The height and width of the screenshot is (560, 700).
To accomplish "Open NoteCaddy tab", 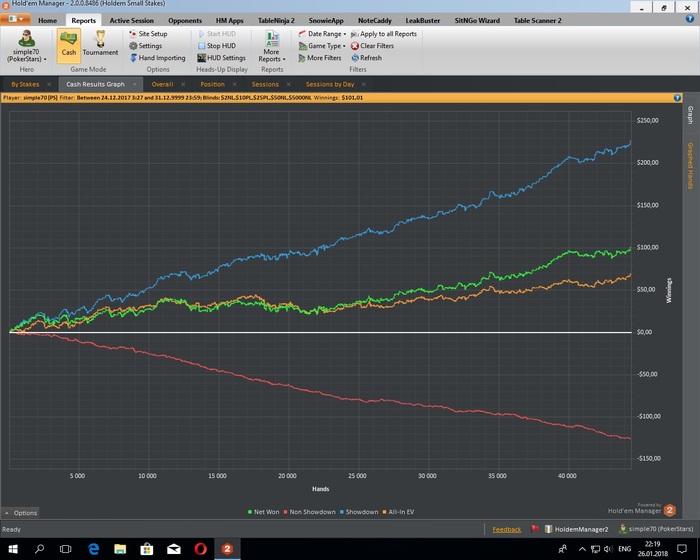I will 375,20.
